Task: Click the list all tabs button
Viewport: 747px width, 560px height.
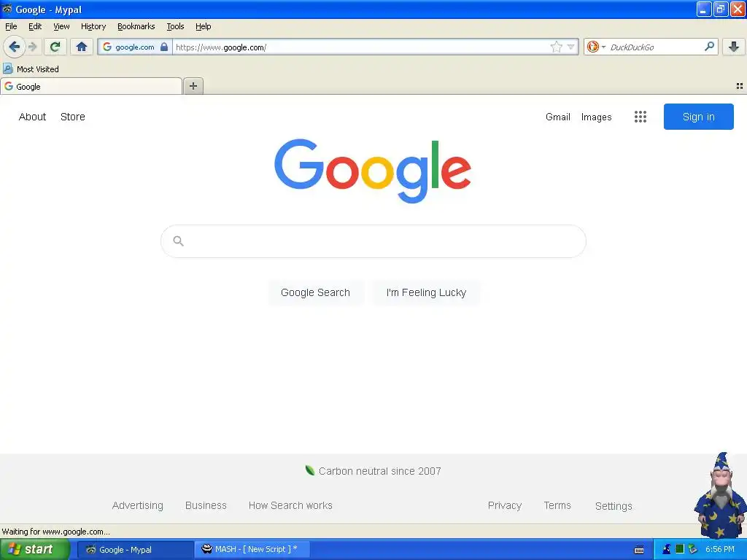Action: (740, 86)
